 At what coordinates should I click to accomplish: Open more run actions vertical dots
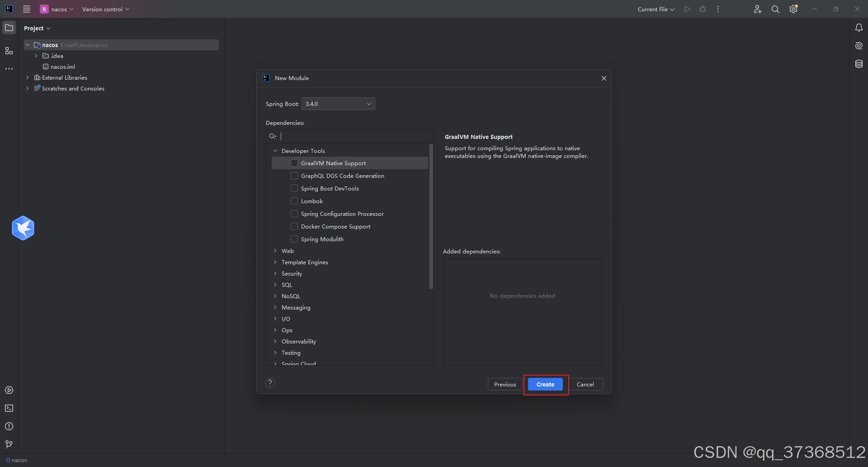[718, 9]
